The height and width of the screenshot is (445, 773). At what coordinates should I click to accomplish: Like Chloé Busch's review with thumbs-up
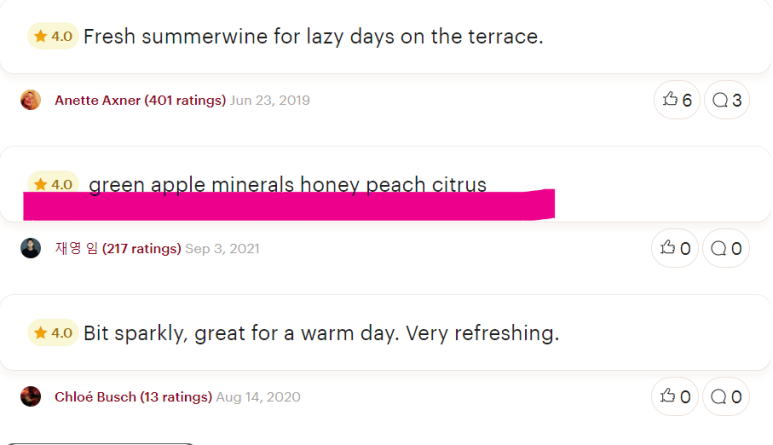(x=675, y=397)
